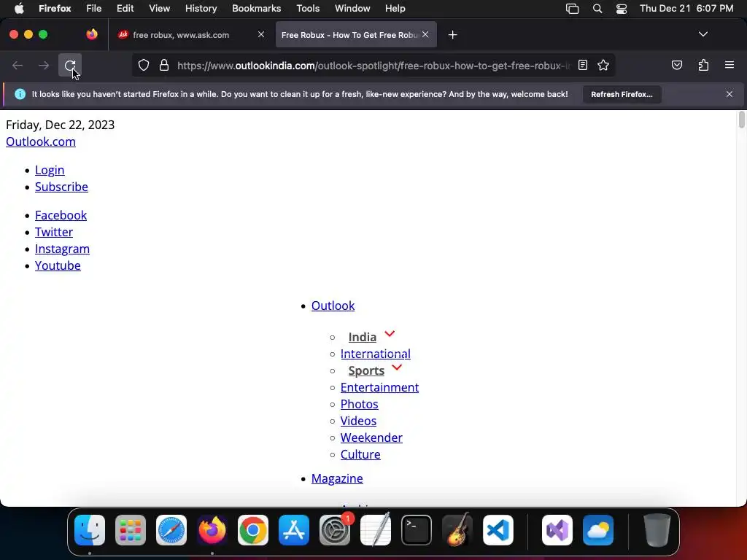
Task: Bookmark this page with star icon
Action: [x=603, y=65]
